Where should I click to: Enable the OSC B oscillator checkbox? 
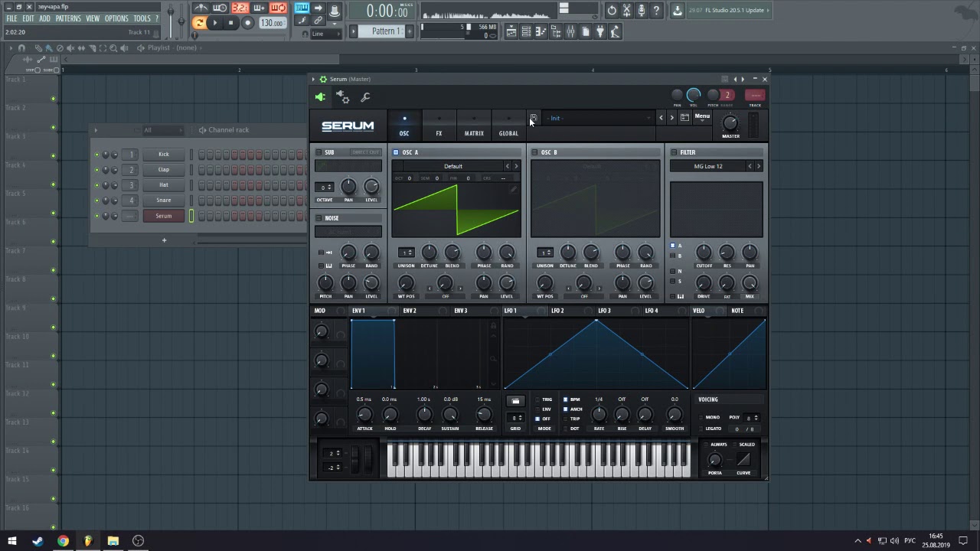534,152
